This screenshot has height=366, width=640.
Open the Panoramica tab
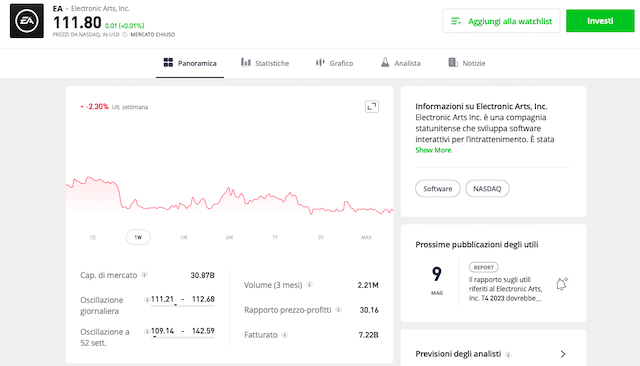point(190,63)
